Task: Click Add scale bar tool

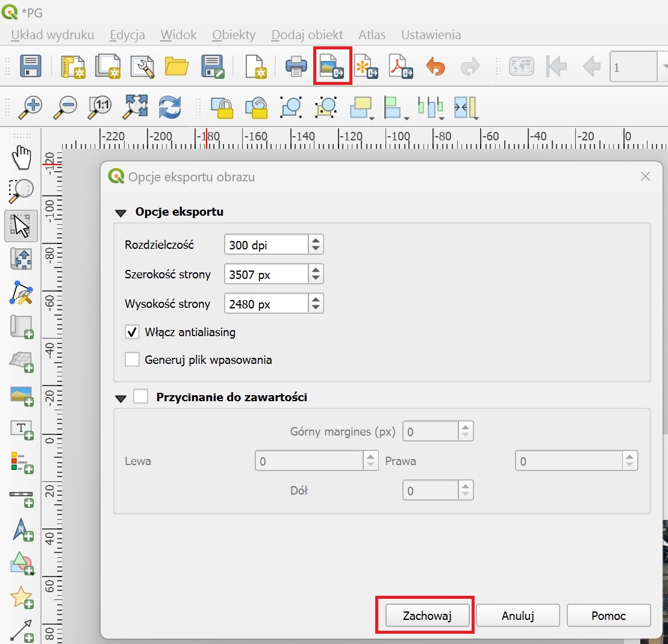Action: [x=21, y=499]
